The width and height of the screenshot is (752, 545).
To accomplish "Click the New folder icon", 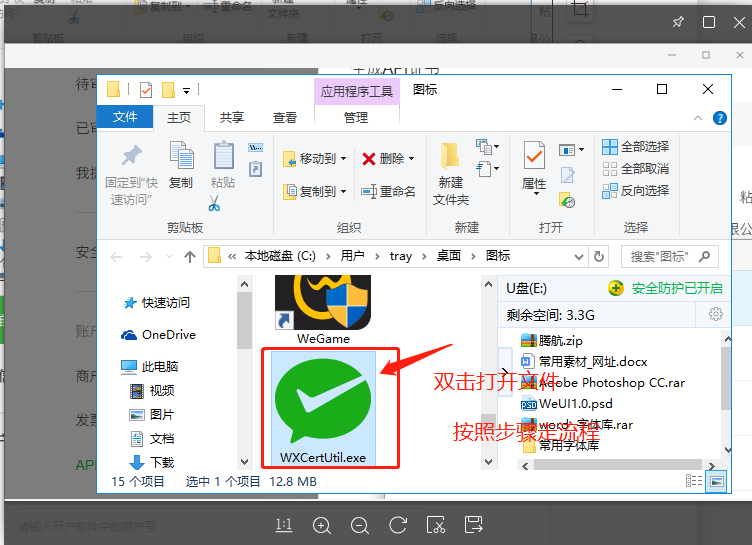I will click(x=450, y=155).
